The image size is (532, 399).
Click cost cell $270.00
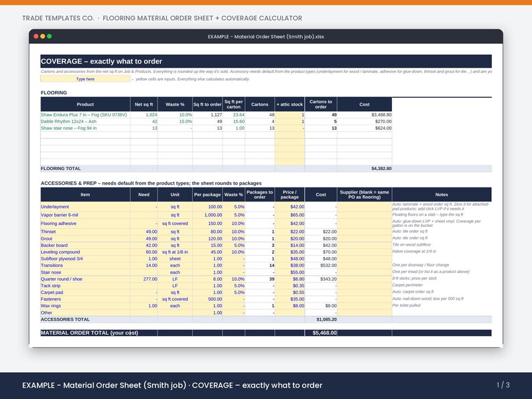click(364, 121)
